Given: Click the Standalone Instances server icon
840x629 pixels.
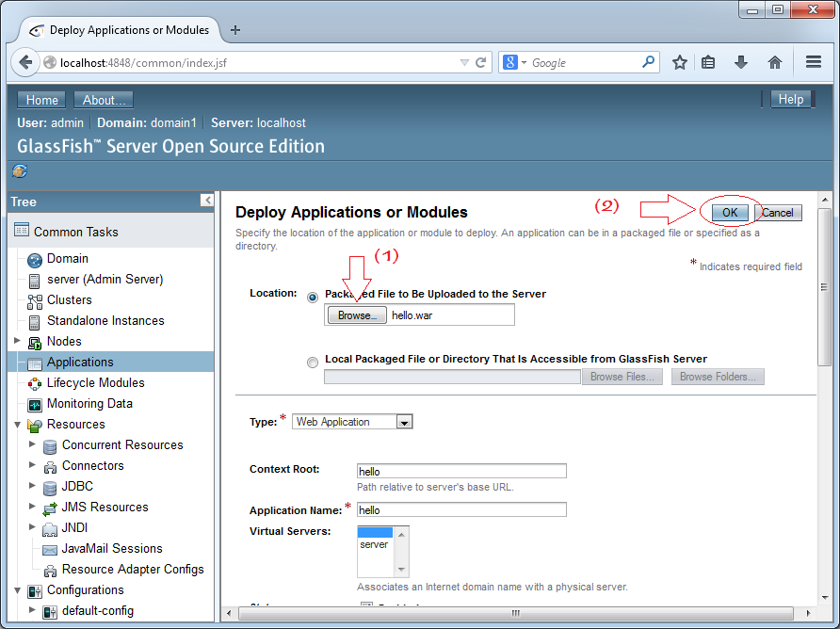Looking at the screenshot, I should click(x=34, y=322).
